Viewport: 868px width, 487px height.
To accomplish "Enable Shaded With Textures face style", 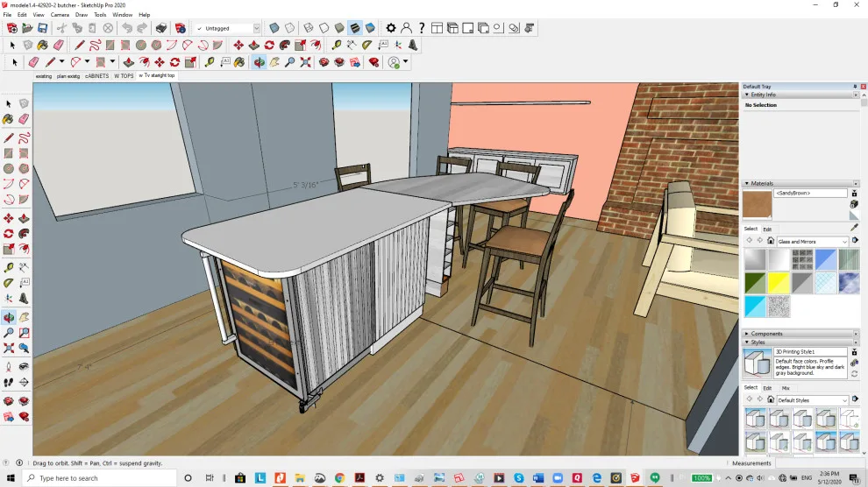I will click(355, 28).
